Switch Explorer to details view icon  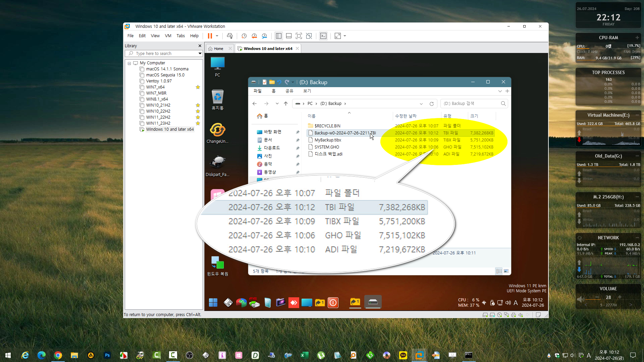coord(499,271)
